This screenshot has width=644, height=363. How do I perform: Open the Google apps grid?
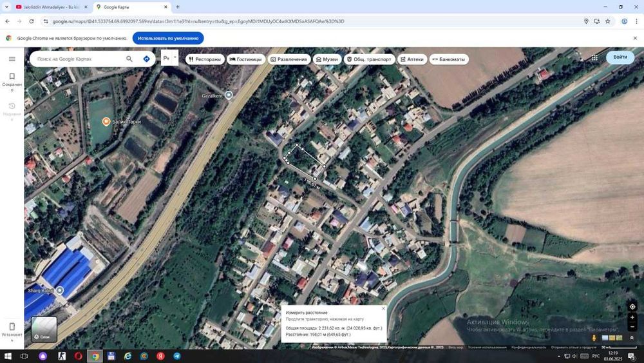(594, 57)
